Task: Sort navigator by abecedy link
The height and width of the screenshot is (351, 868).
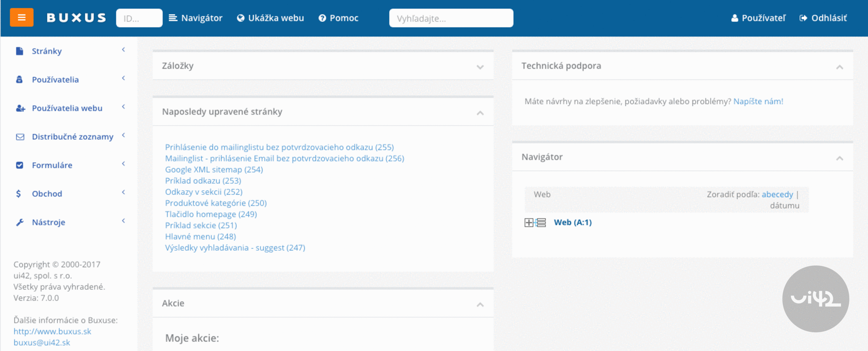Action: tap(777, 194)
